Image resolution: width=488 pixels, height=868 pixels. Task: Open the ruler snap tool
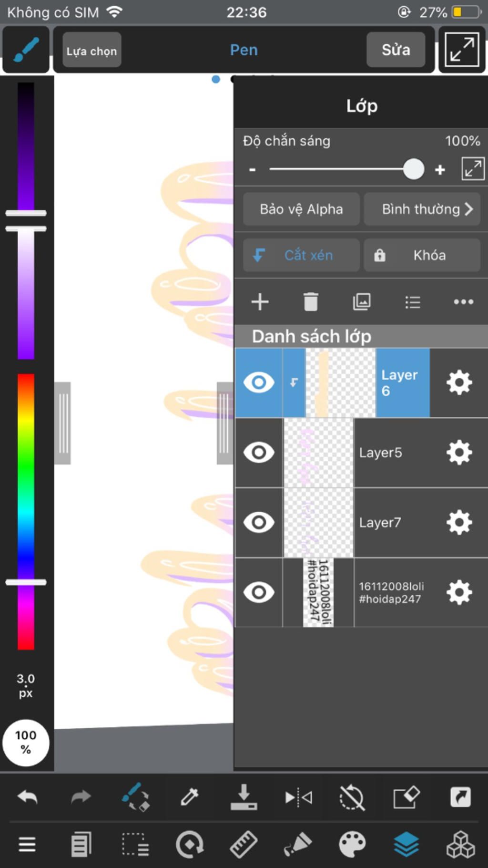pyautogui.click(x=244, y=845)
